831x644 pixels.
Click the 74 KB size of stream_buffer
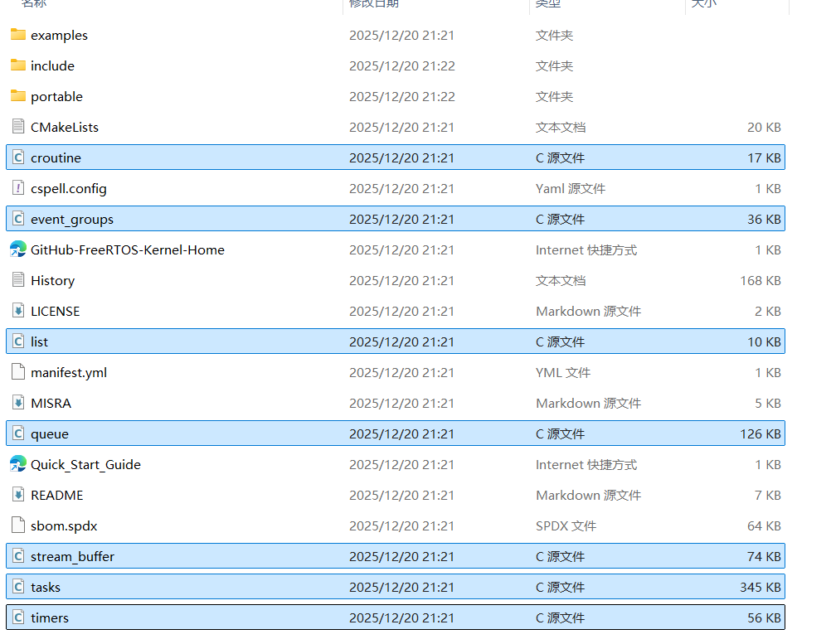coord(764,557)
